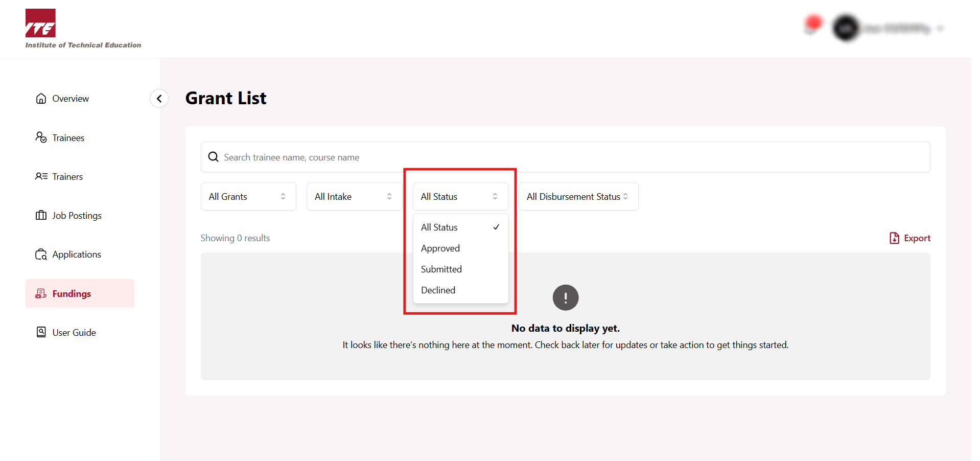Collapse the sidebar with the chevron button
Viewport: 980px width, 461px height.
pyautogui.click(x=159, y=99)
